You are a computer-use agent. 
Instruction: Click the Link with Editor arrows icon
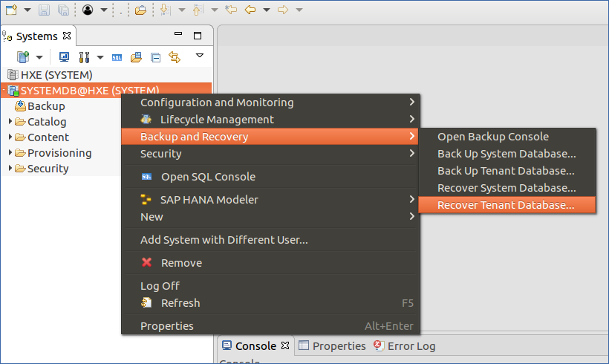pos(175,57)
